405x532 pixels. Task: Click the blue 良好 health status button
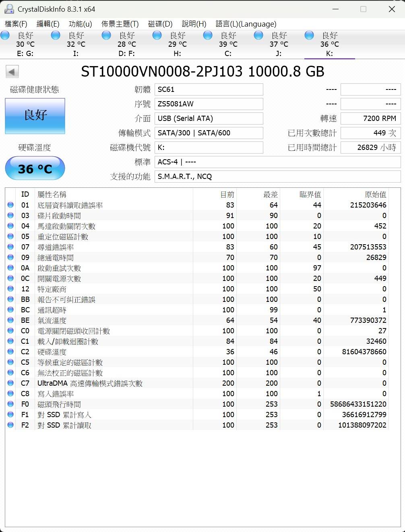tap(35, 116)
